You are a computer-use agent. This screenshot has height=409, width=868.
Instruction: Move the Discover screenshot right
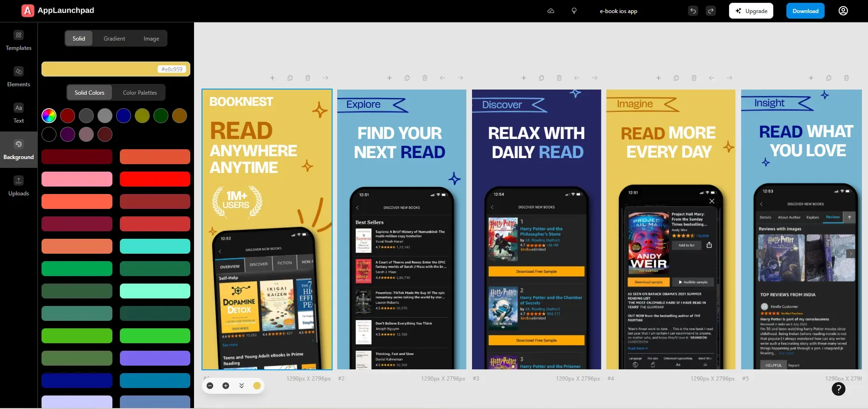click(595, 78)
